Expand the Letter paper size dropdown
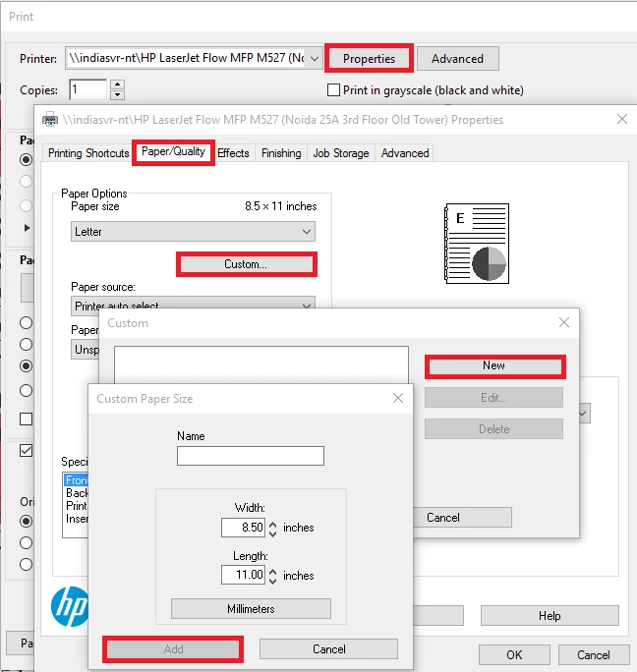Screen dimensions: 637x672 (x=193, y=232)
